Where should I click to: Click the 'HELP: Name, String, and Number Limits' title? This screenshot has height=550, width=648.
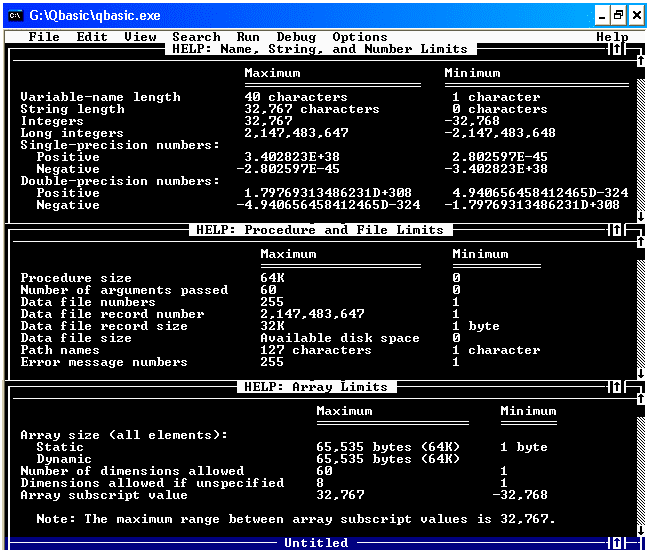[x=320, y=49]
